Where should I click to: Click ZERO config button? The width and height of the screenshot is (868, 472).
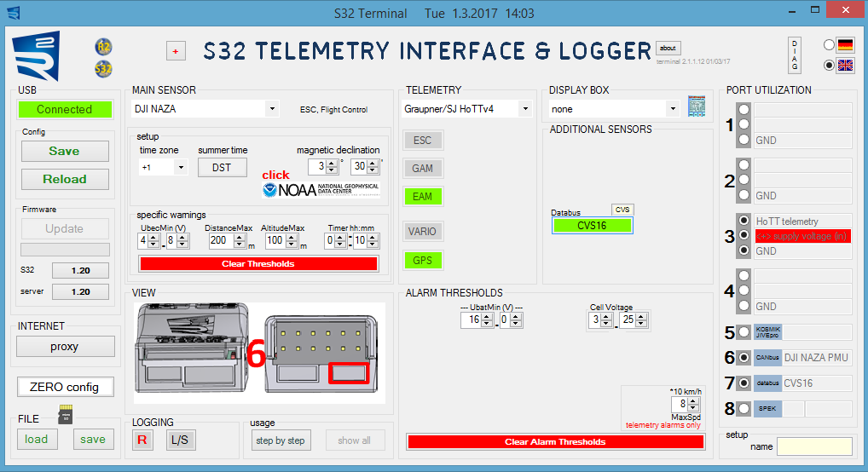pyautogui.click(x=66, y=387)
